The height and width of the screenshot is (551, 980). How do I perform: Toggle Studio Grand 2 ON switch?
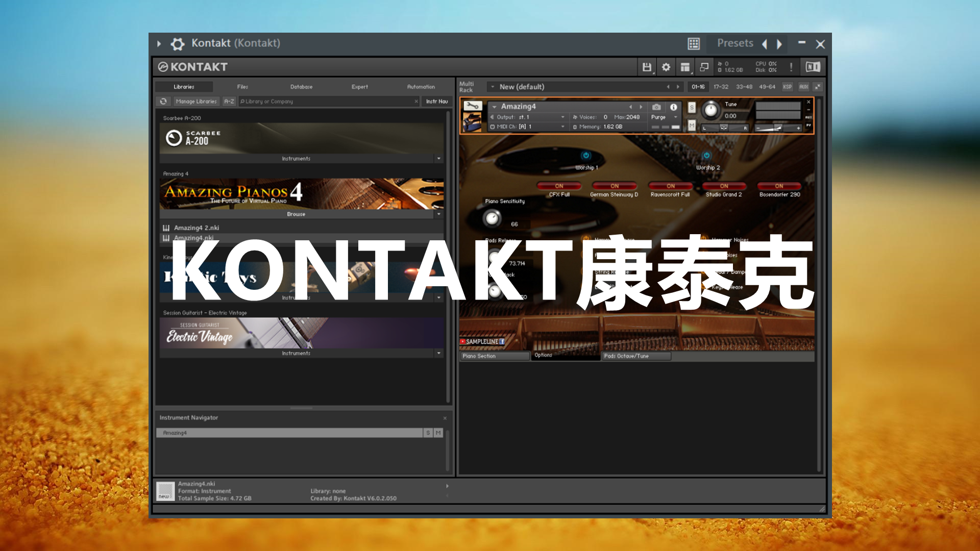724,186
